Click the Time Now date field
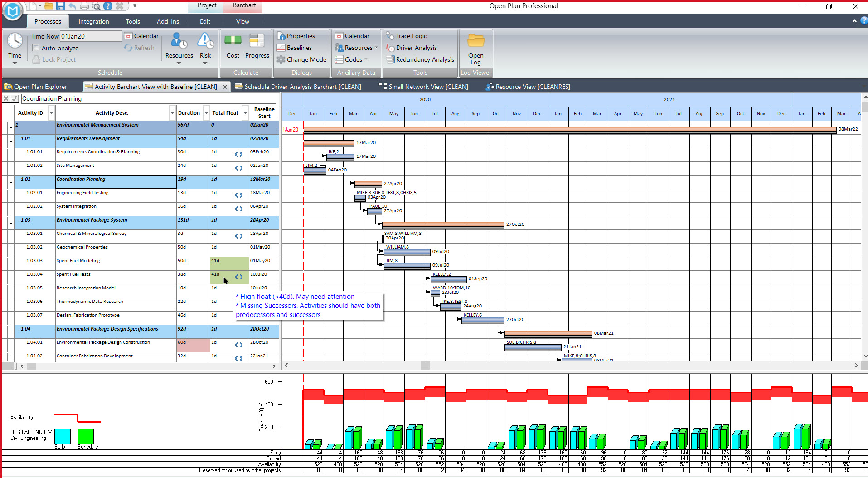 (91, 36)
